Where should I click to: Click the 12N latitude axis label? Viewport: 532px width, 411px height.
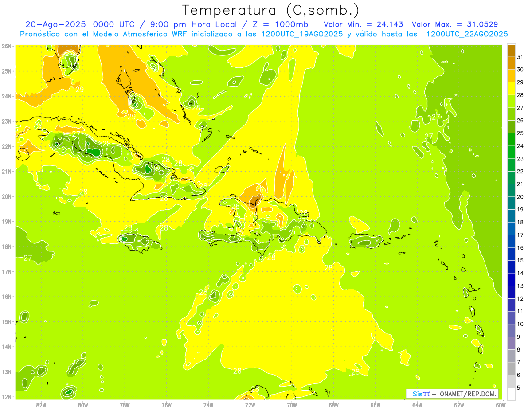click(6, 397)
